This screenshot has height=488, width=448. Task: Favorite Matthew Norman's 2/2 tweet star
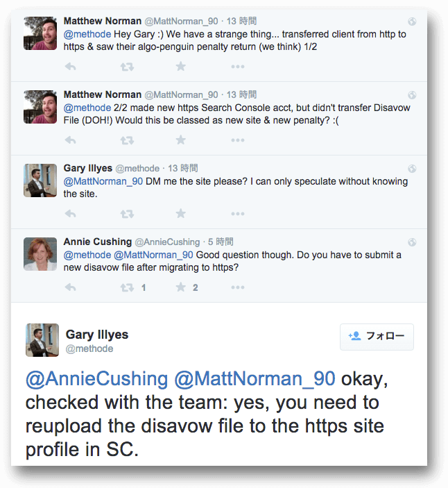tap(180, 140)
